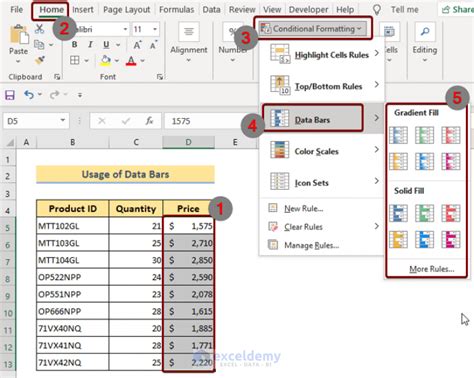474x378 pixels.
Task: Click the Copy icon in Clipboard group
Action: pyautogui.click(x=39, y=44)
